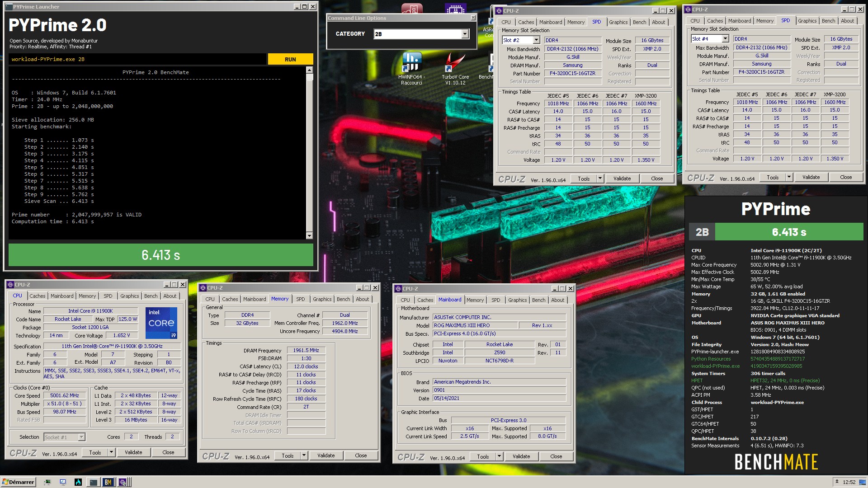868x488 pixels.
Task: Click the DRAM Frequency 1961.5 MHz value
Action: pyautogui.click(x=306, y=350)
